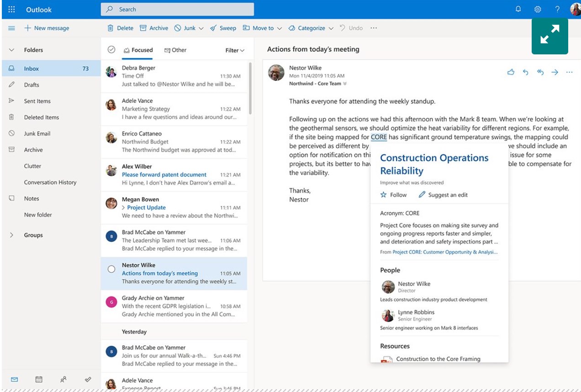Screen dimensions: 581x392
Task: Expand Megan Bowen Project Update thread
Action: pos(123,207)
